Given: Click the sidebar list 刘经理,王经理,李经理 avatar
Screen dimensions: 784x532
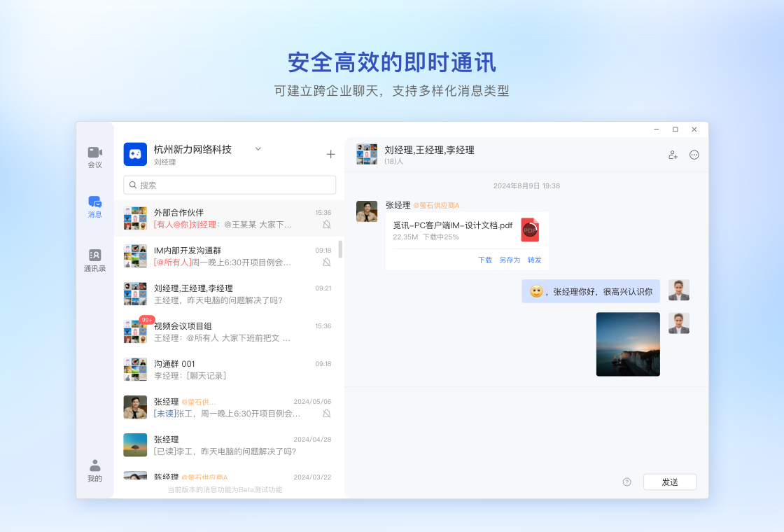Looking at the screenshot, I should tap(136, 294).
